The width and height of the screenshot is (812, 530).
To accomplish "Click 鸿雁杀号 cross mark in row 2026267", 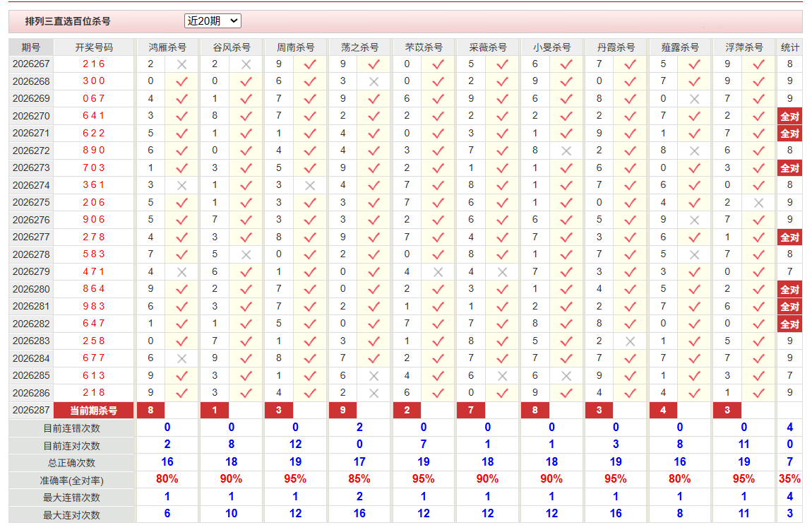I will [181, 64].
